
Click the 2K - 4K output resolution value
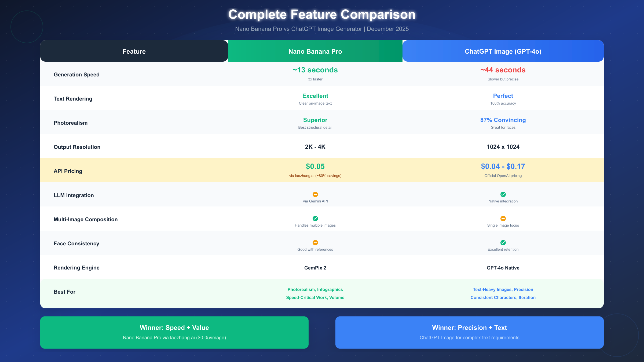click(x=315, y=147)
